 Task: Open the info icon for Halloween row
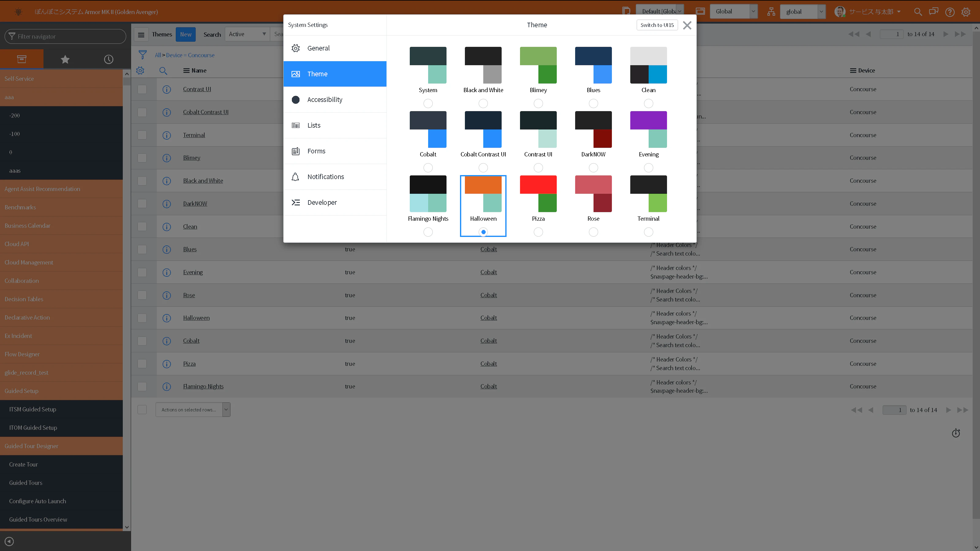[x=167, y=318]
